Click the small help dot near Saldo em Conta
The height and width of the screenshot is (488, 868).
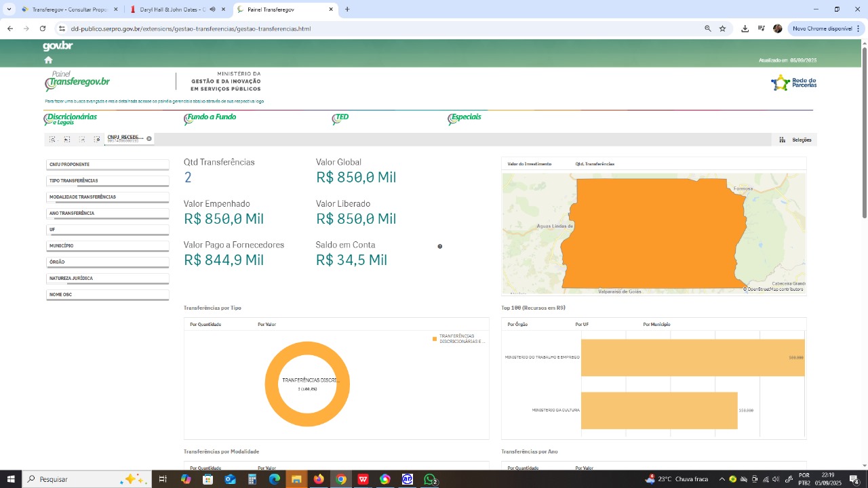point(440,246)
